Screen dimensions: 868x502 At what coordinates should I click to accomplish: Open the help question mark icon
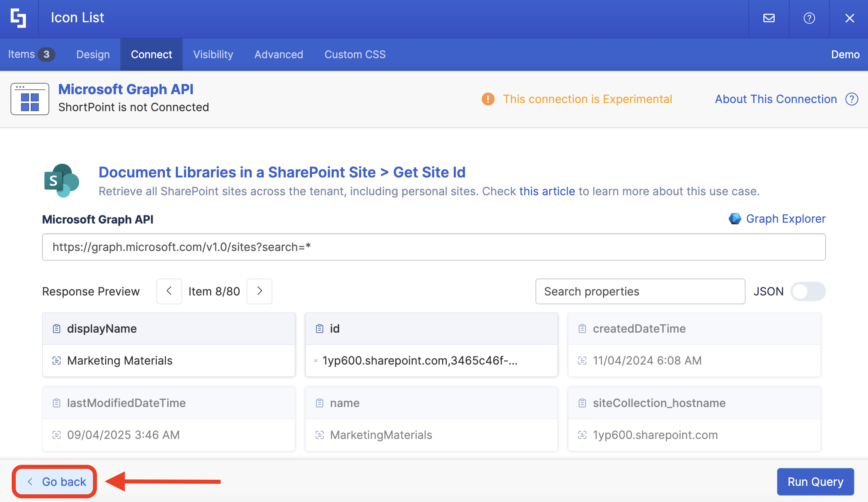809,18
